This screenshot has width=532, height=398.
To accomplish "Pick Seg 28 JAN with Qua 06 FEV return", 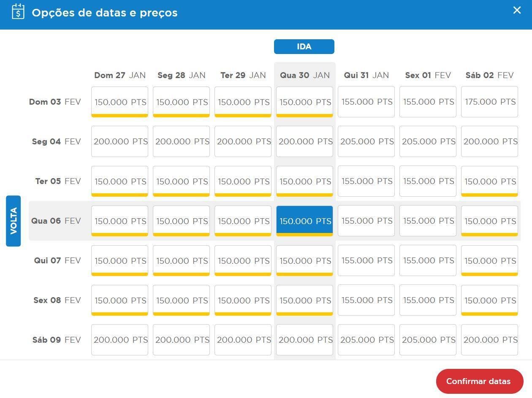I will tap(181, 221).
